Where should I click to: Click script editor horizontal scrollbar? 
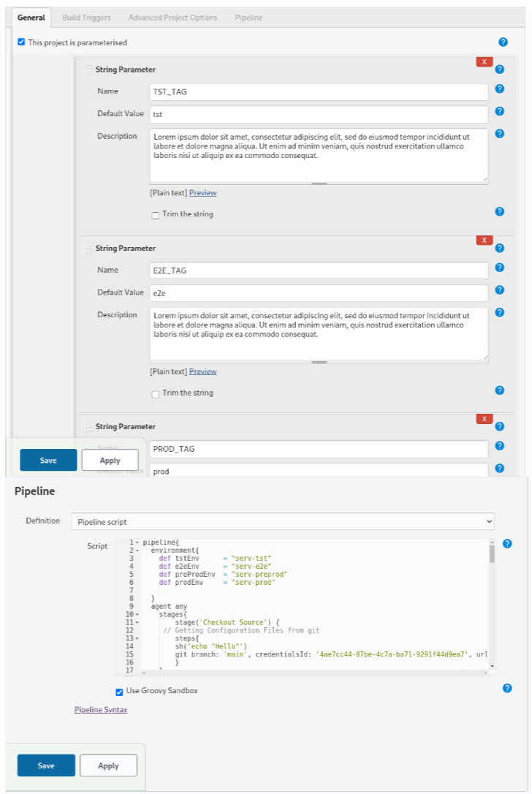coord(314,673)
